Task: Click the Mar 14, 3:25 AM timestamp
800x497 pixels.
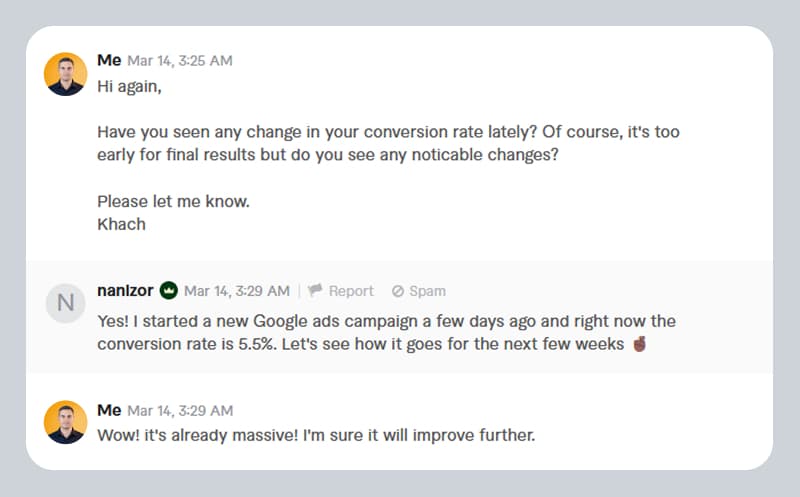Action: pos(180,61)
